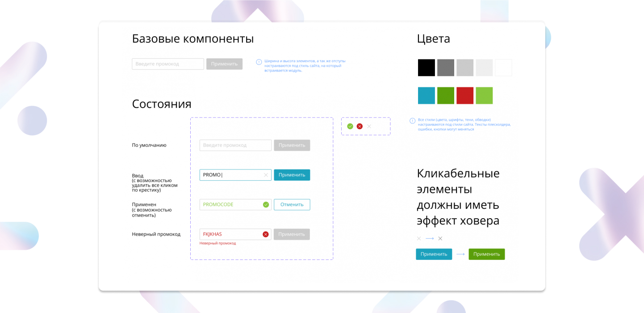Click the clear cross inside PROMO input

tap(266, 175)
